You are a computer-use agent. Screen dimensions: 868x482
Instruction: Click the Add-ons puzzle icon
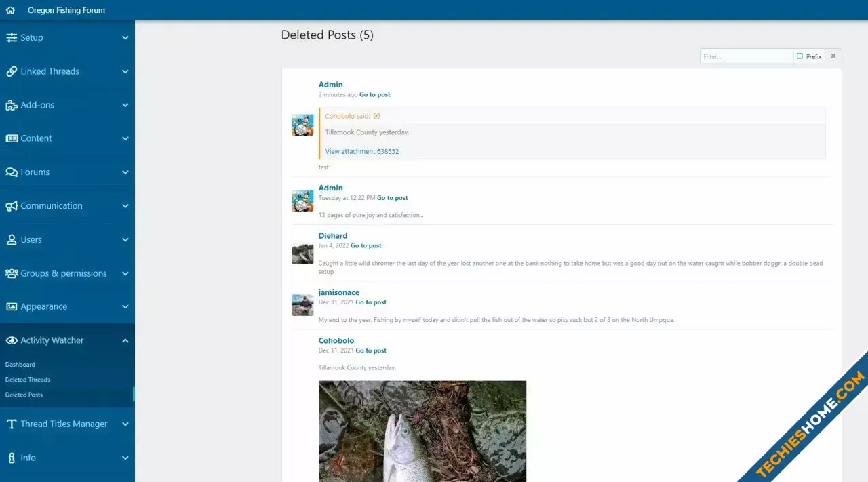coord(12,105)
